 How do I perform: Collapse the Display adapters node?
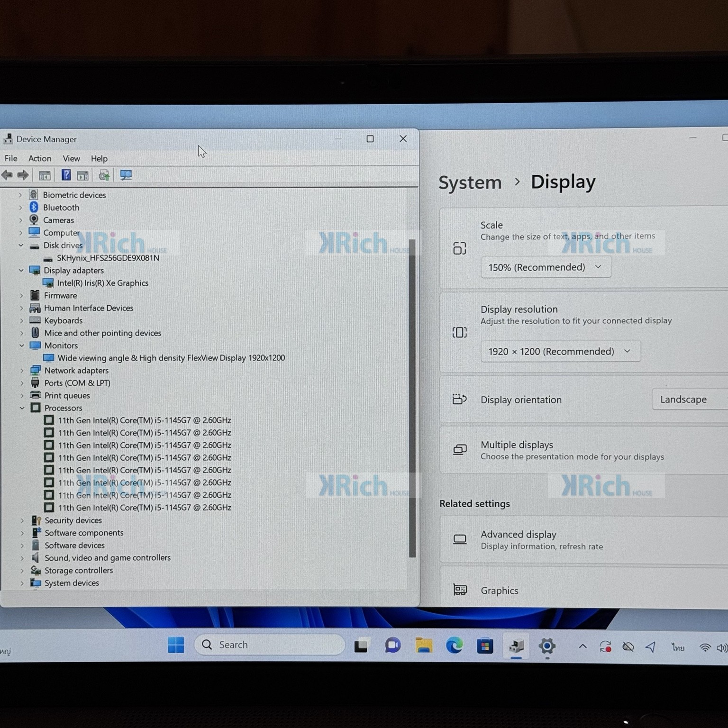(x=21, y=270)
